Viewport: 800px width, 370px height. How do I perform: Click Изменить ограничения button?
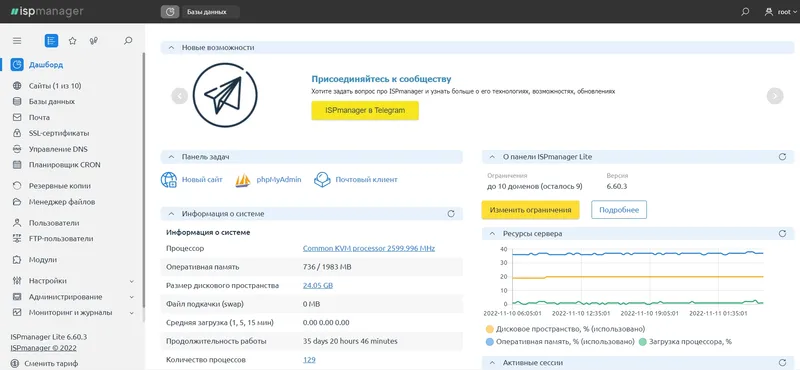coord(531,210)
